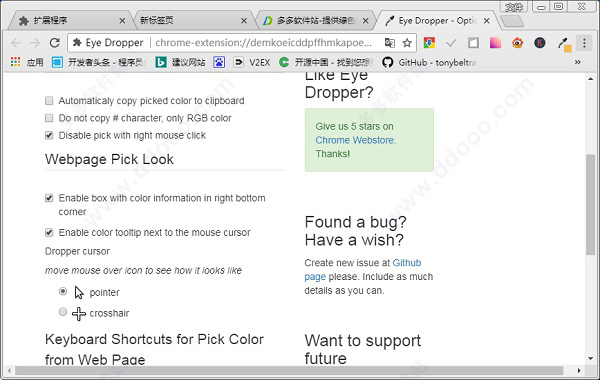The image size is (600, 380).
Task: Open the Bing 建议网站 bookmark
Action: pos(180,62)
